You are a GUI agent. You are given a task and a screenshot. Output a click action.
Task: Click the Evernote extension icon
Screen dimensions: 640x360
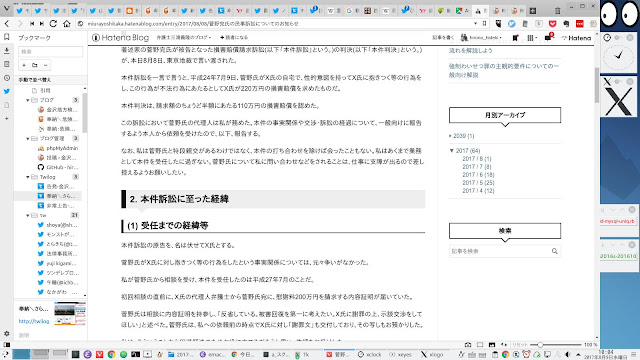coord(566,24)
